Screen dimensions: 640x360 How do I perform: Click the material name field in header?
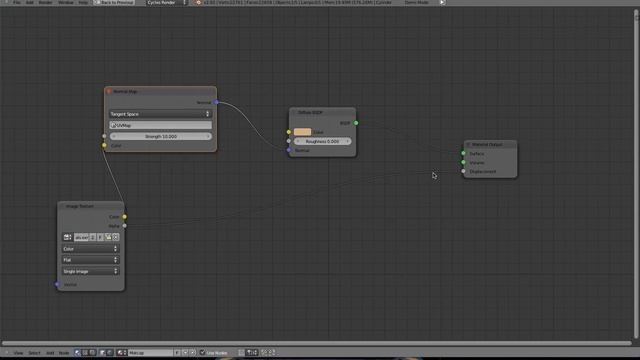(151, 353)
